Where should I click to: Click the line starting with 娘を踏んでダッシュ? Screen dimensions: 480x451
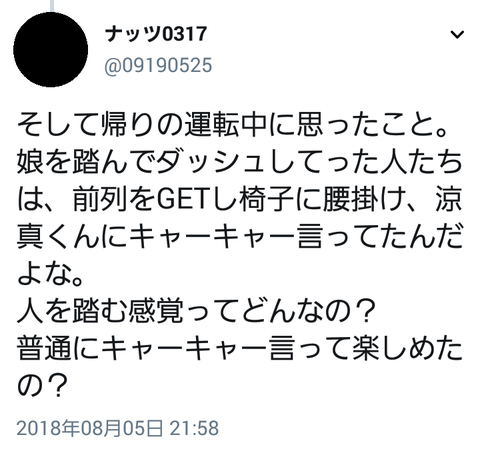click(x=239, y=163)
